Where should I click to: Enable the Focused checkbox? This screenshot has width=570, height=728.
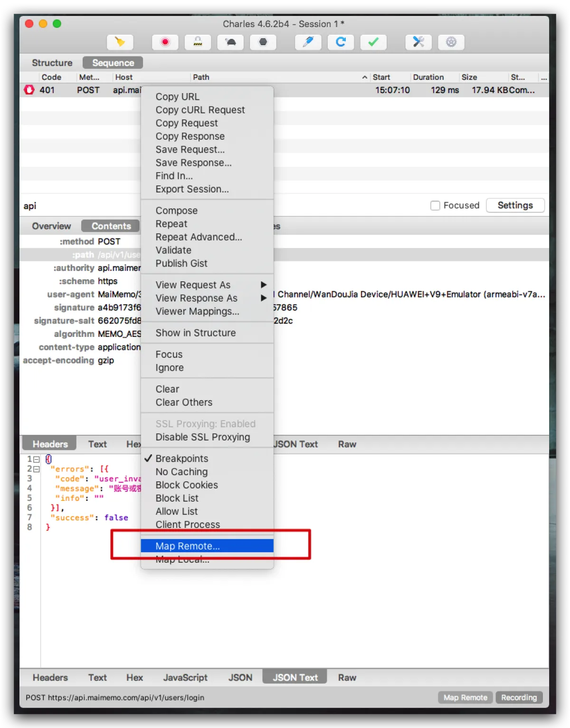[x=435, y=205]
